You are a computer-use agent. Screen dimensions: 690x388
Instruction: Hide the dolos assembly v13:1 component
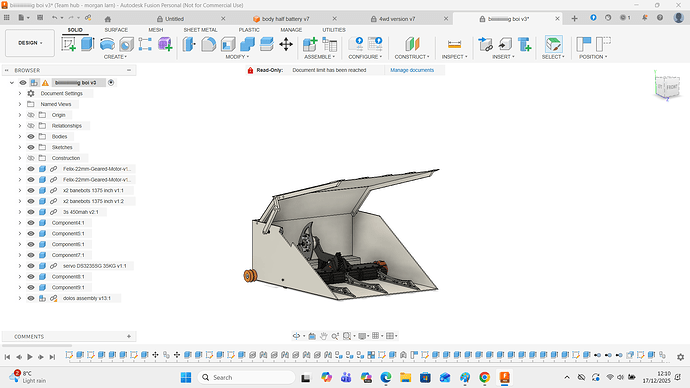31,298
